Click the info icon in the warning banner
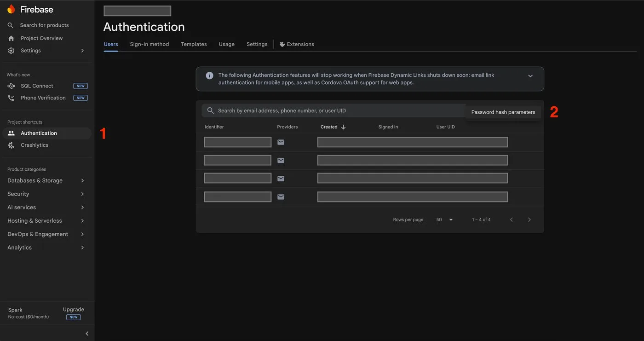644x341 pixels. click(209, 75)
